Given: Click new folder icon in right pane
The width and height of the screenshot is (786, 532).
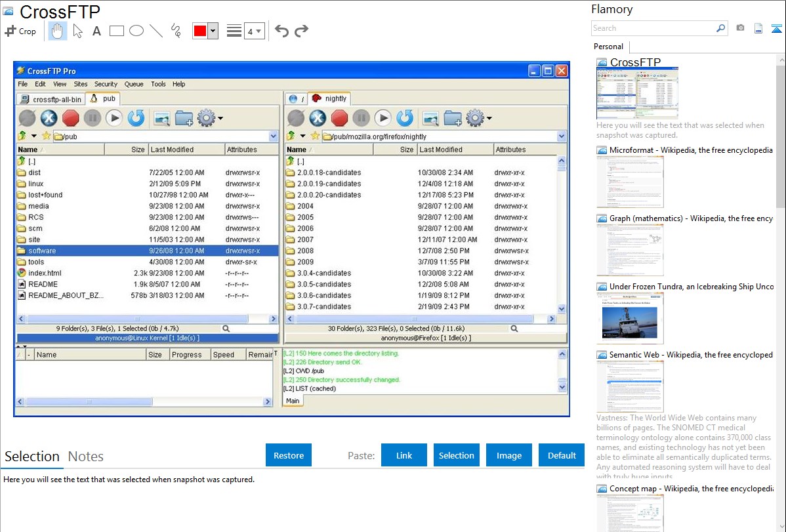Looking at the screenshot, I should 453,118.
